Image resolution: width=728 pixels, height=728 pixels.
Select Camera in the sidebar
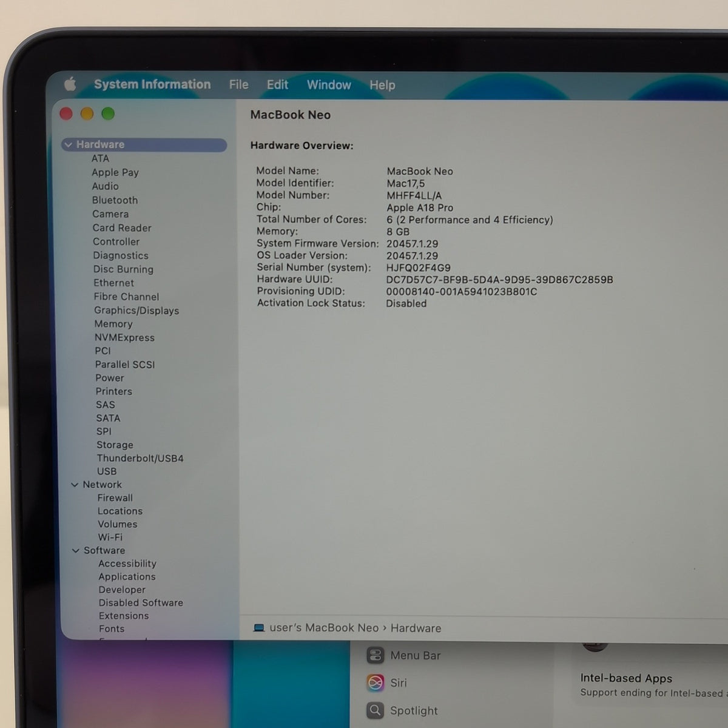110,214
